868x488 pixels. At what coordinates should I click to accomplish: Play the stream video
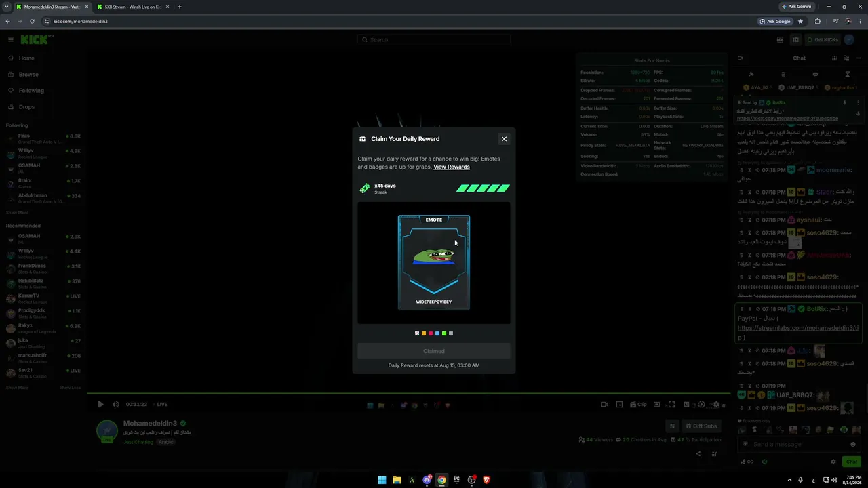(100, 405)
